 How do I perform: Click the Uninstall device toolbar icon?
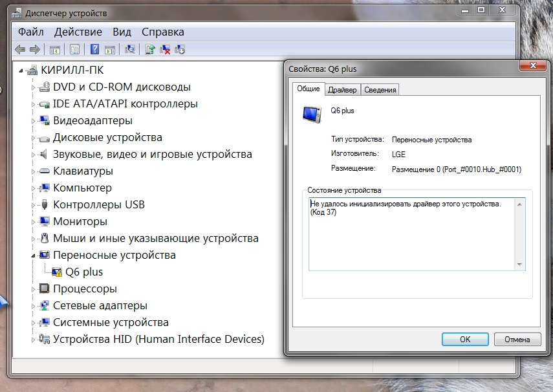166,49
